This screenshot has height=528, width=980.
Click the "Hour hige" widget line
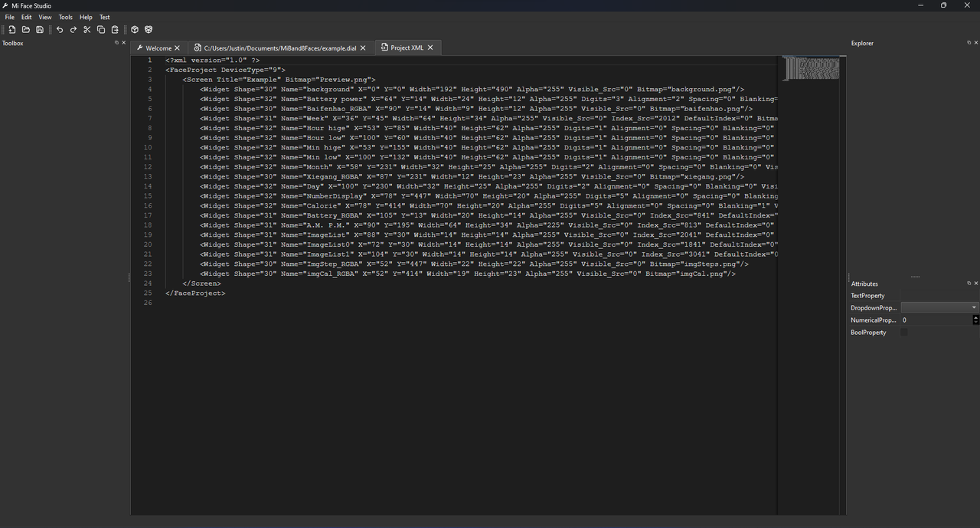(x=488, y=128)
